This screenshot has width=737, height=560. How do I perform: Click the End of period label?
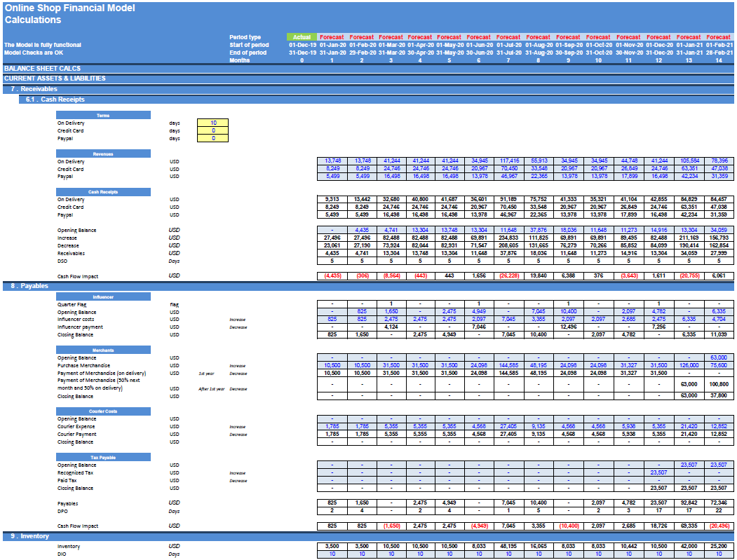click(248, 53)
